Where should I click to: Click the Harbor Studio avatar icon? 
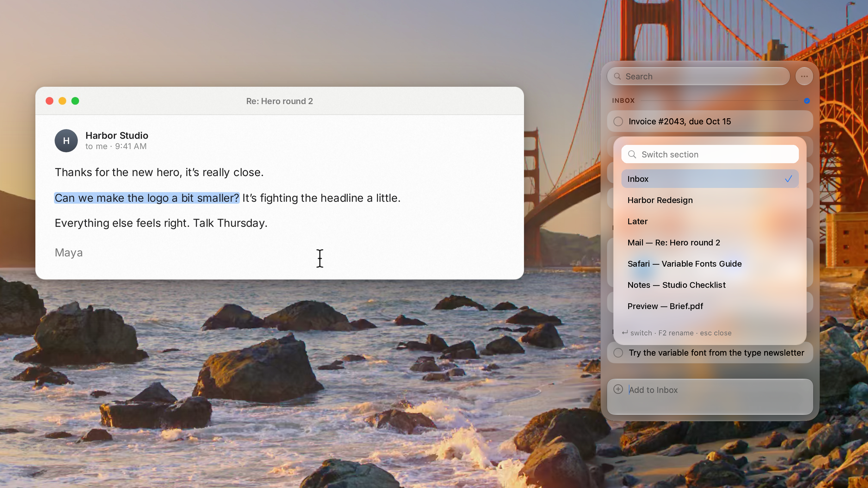tap(66, 141)
